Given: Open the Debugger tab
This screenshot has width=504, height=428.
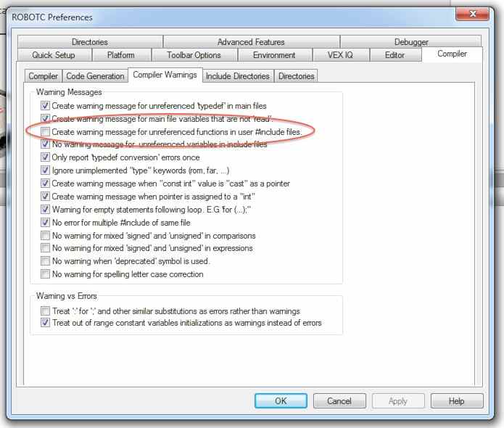Looking at the screenshot, I should 411,42.
